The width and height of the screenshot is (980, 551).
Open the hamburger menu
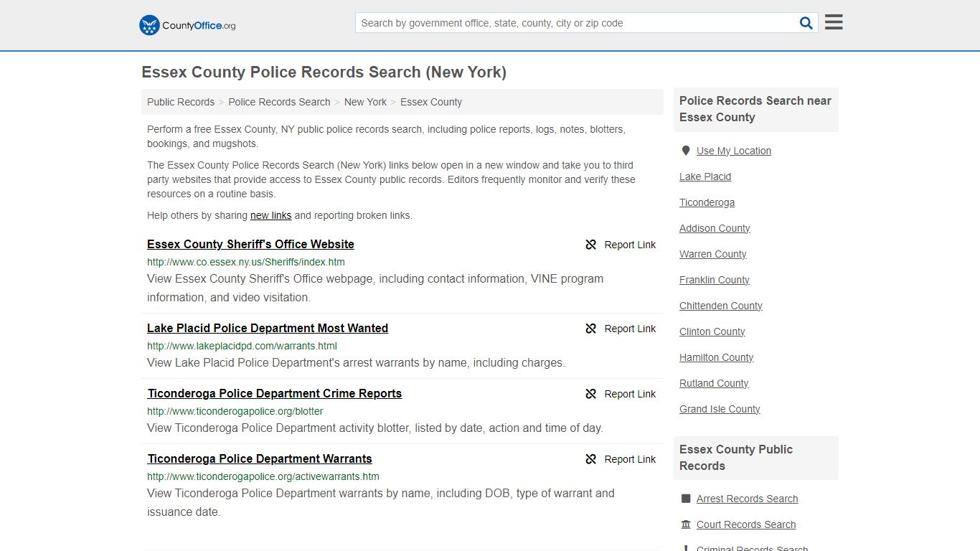(834, 22)
